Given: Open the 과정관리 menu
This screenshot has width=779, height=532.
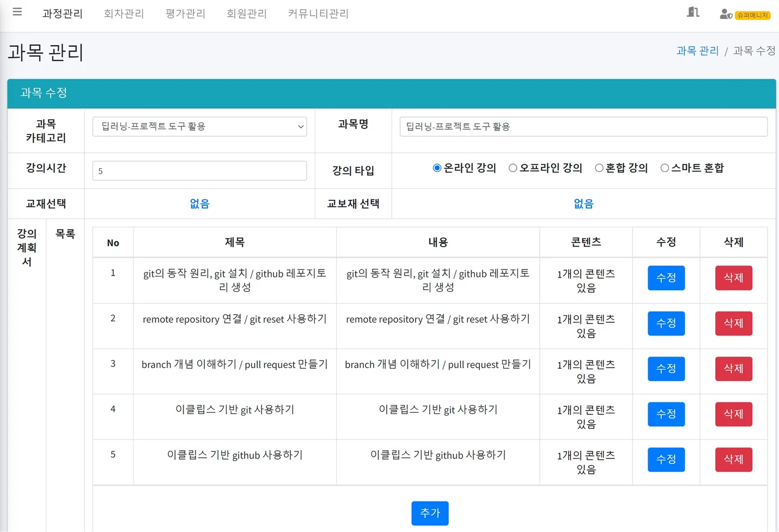Looking at the screenshot, I should (63, 14).
